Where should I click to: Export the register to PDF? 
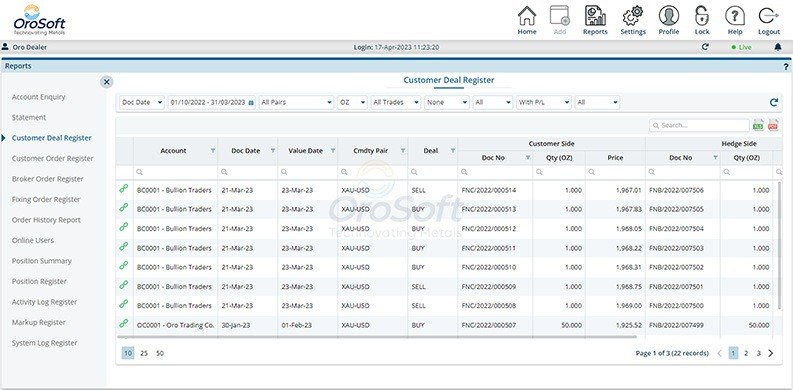pos(773,125)
